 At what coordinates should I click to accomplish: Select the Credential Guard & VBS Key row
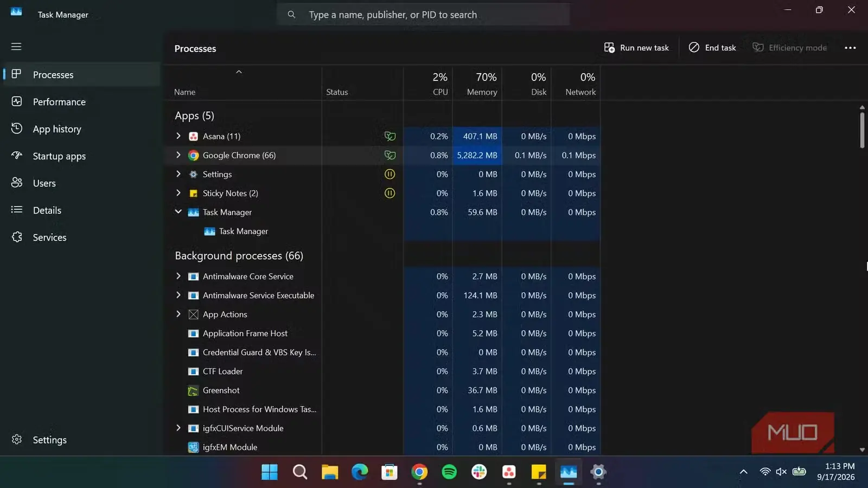coord(382,352)
